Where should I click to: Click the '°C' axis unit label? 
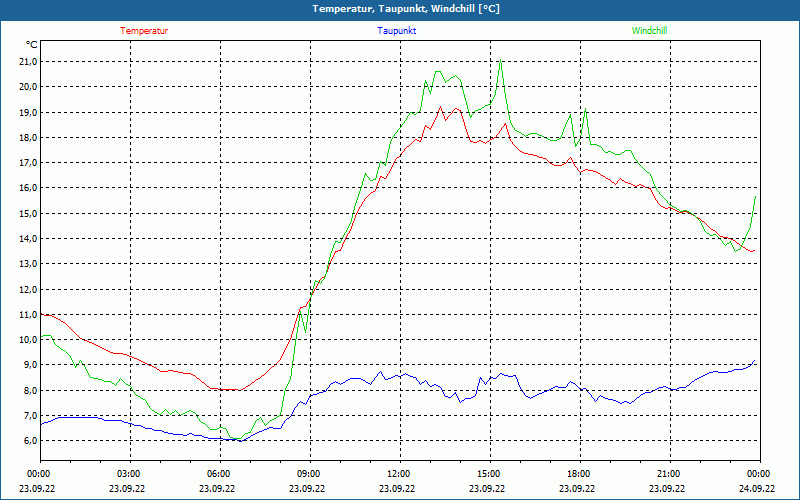point(32,45)
